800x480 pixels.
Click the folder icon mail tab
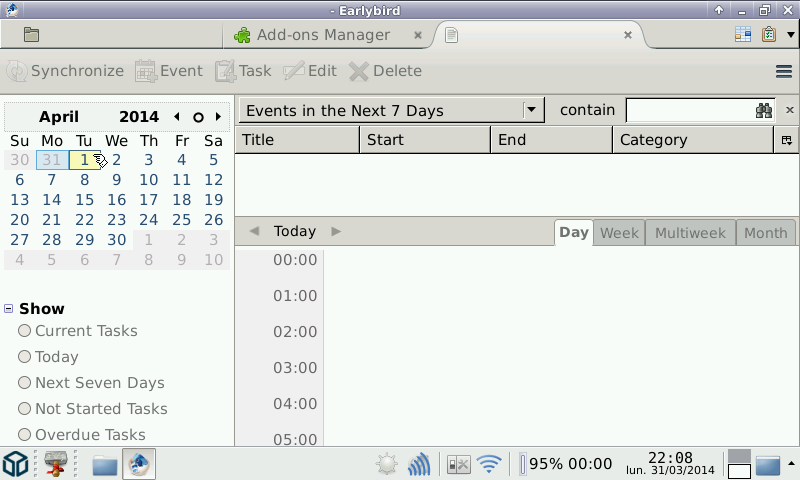31,35
